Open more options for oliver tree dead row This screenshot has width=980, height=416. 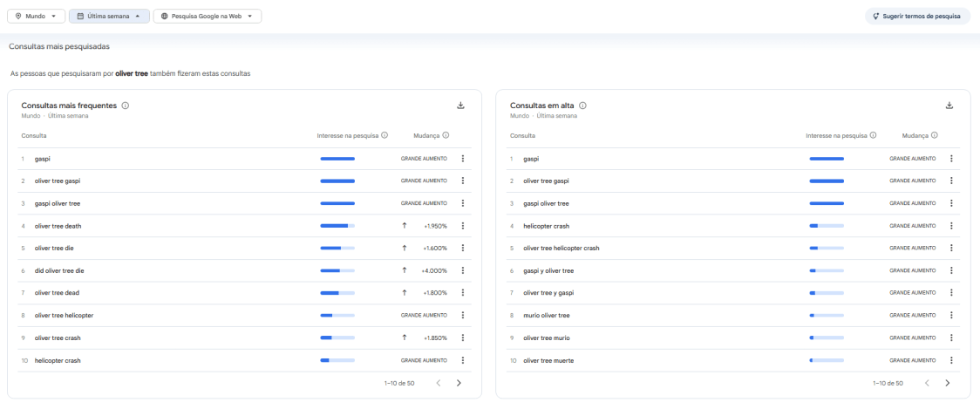coord(462,293)
